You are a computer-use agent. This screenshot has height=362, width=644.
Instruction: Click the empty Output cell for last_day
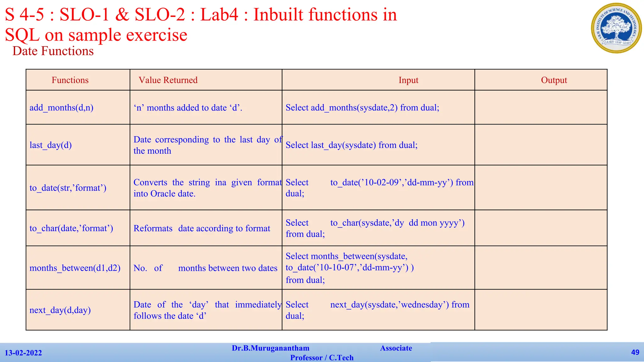pyautogui.click(x=541, y=145)
